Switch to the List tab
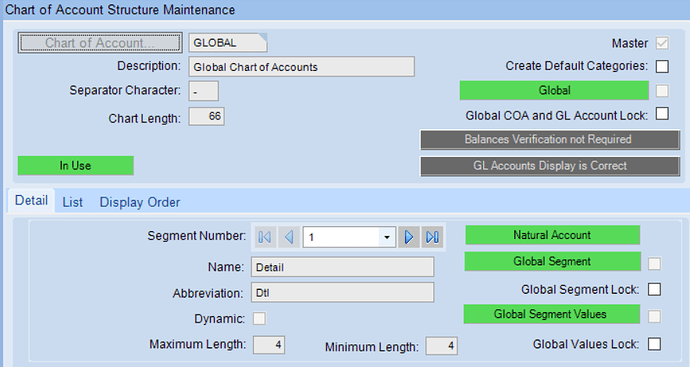690x367 pixels. [72, 202]
